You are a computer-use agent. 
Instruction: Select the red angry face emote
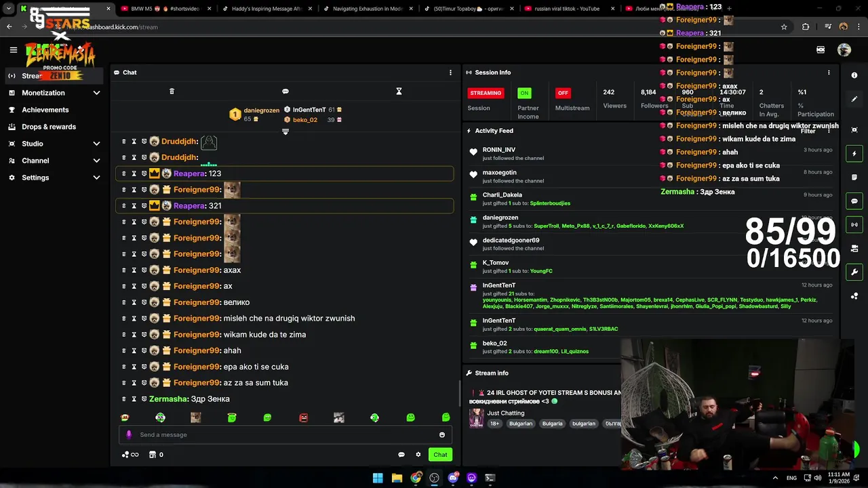tap(303, 418)
